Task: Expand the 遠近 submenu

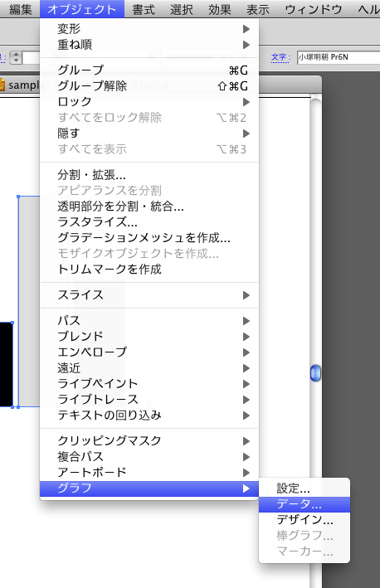Action: pyautogui.click(x=149, y=368)
